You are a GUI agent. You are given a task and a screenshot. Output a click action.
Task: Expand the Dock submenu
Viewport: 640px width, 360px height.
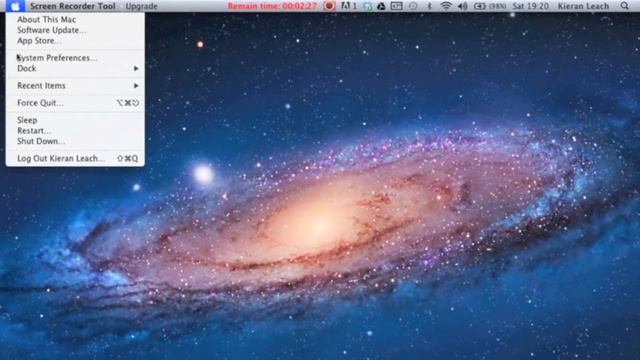(75, 68)
